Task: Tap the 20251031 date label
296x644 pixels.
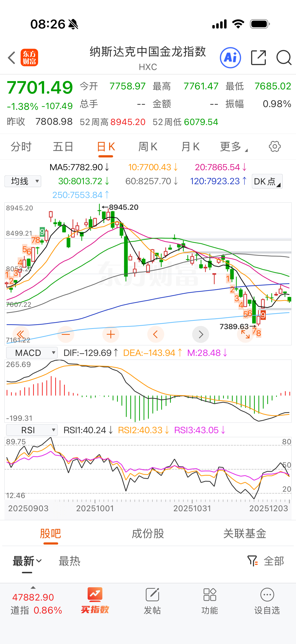Action: coord(192,508)
